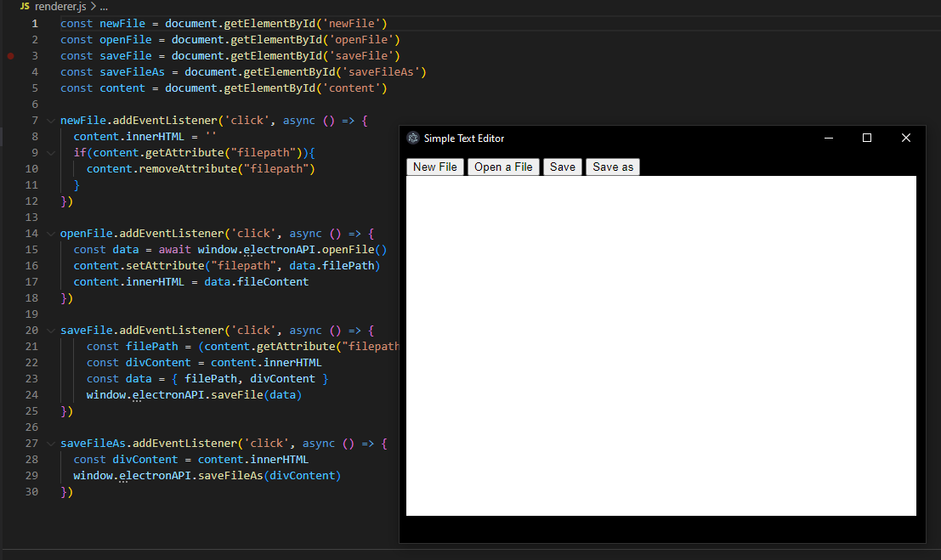
Task: Minimize the Simple Text Editor window
Action: tap(829, 138)
